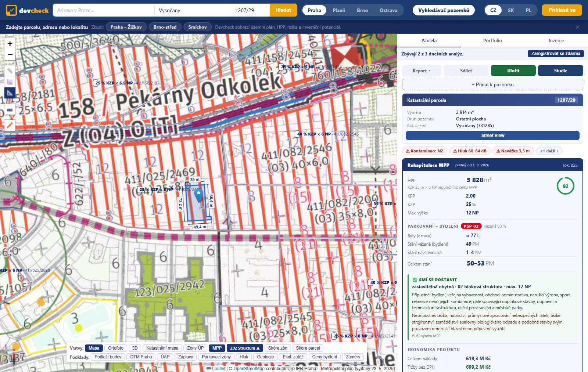Activate the orange pencil drawing tool

pos(10,125)
